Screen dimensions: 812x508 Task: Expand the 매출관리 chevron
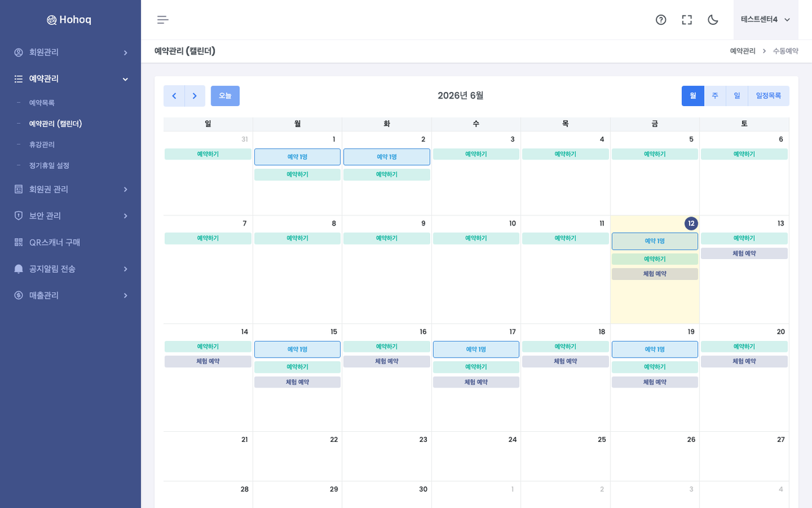(125, 295)
